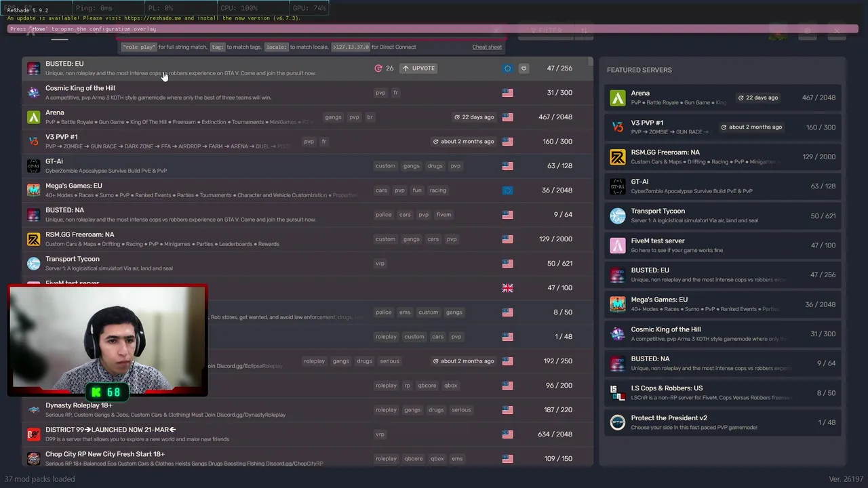Click the 'fivem' tag on BUSTED: NA row
Screen dimensions: 868x488
pos(443,215)
